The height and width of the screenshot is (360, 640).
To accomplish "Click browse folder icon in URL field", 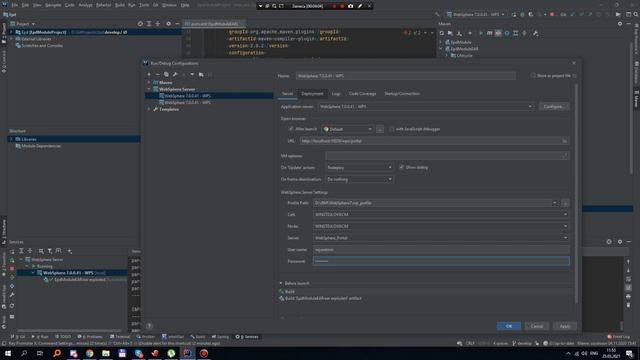I will pyautogui.click(x=564, y=141).
